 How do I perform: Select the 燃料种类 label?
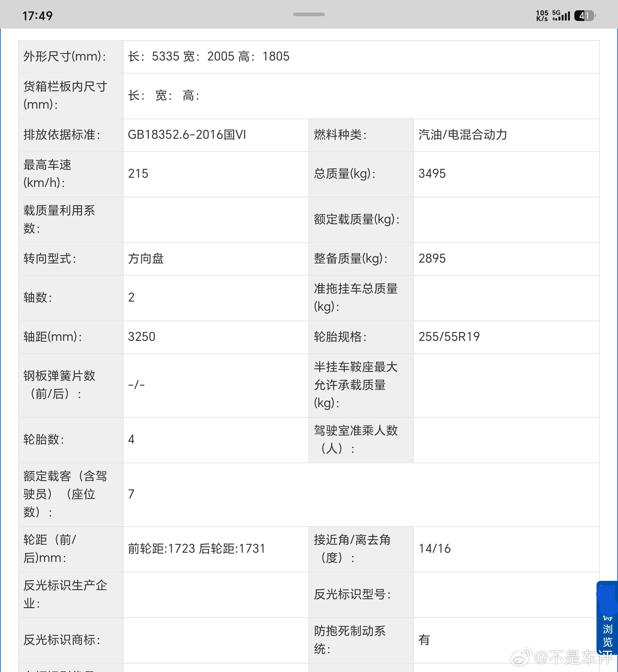pos(340,135)
